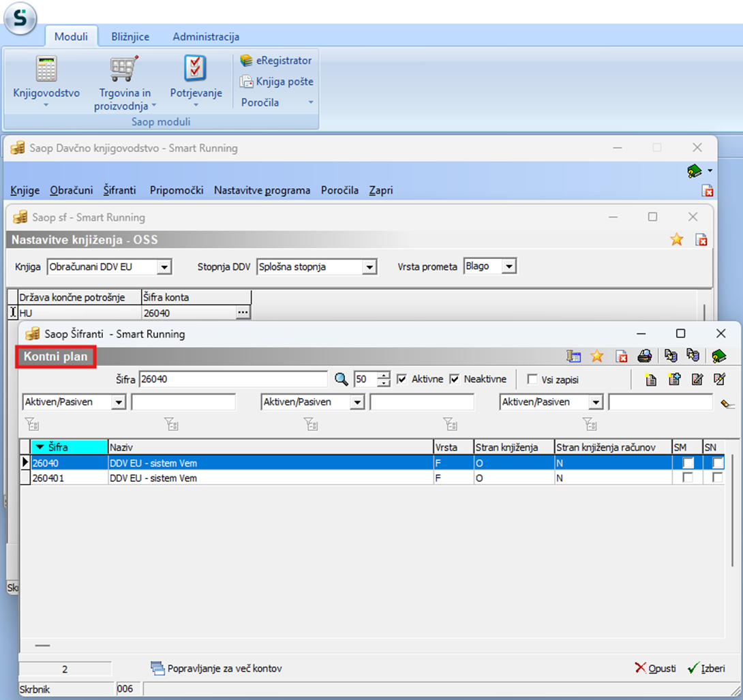Switch to the Moduli tab
The height and width of the screenshot is (700, 743).
tap(71, 37)
